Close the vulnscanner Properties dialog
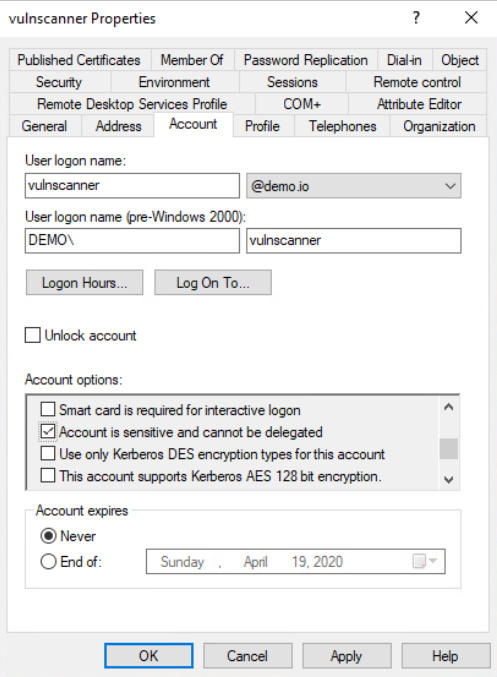 (x=471, y=18)
